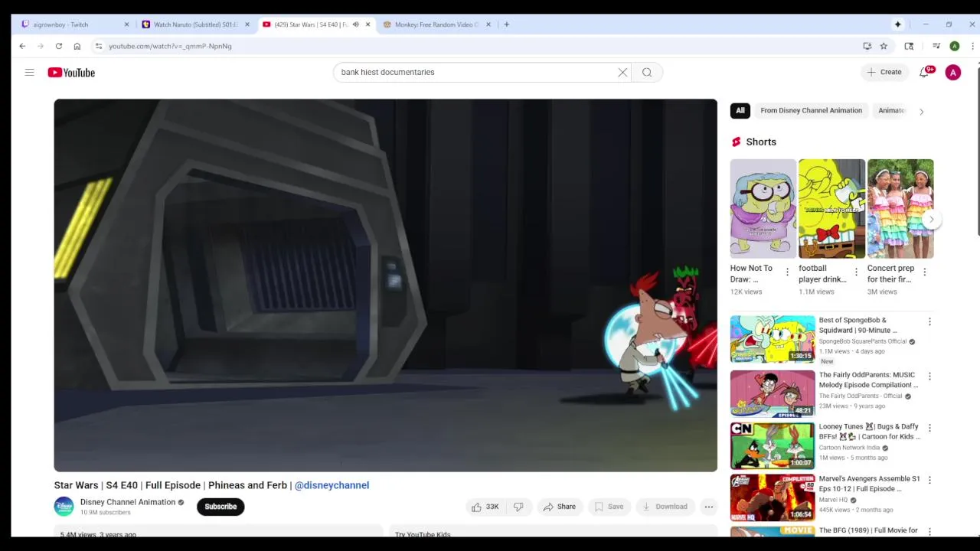Open the Create menu
This screenshot has height=551, width=980.
point(884,72)
